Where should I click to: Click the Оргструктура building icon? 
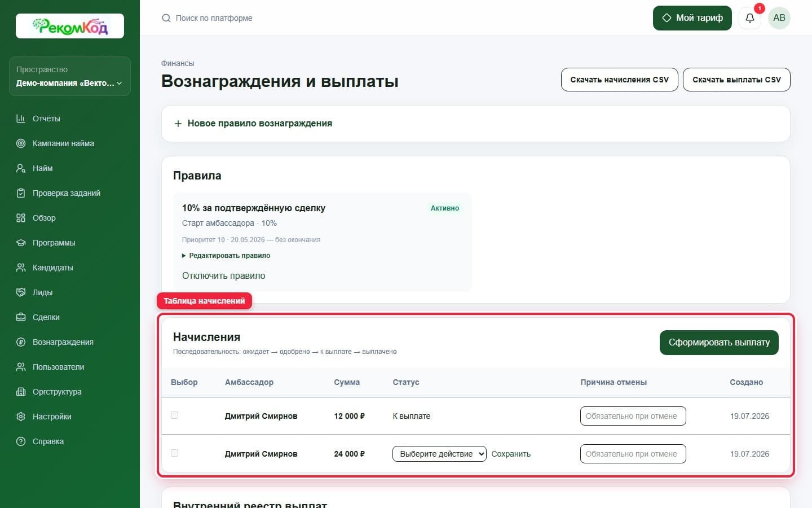pos(21,392)
